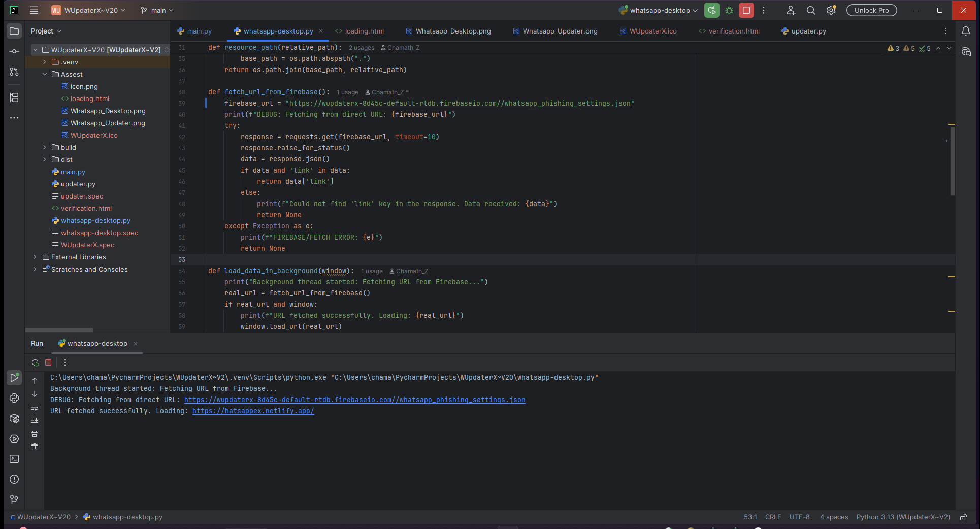Collapse the WUpdaterX~V20 root folder
The height and width of the screenshot is (529, 980).
pos(35,50)
